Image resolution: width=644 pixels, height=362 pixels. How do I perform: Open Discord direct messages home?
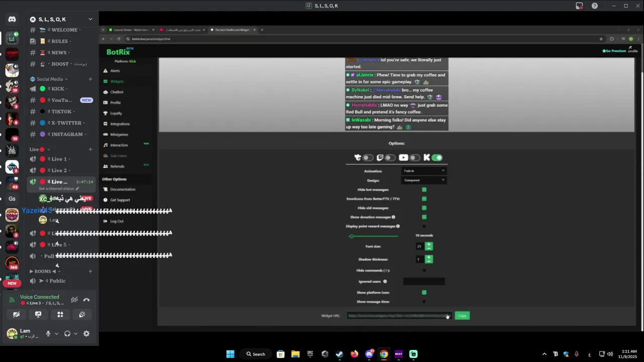click(12, 19)
